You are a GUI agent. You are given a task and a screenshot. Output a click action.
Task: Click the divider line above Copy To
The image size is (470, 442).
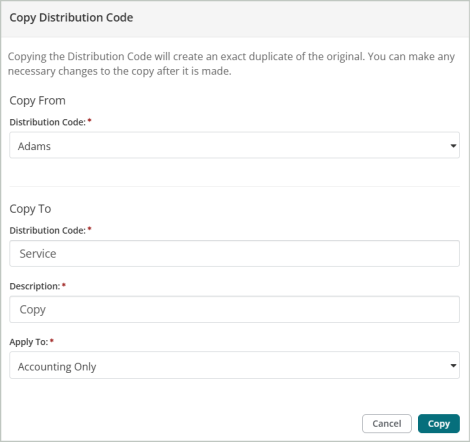pyautogui.click(x=234, y=186)
